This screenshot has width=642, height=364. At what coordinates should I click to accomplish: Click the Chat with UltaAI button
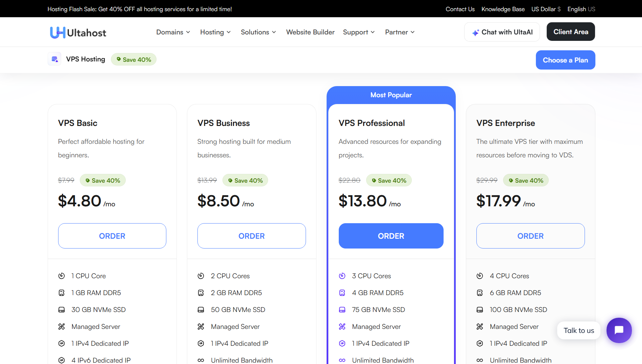(502, 32)
